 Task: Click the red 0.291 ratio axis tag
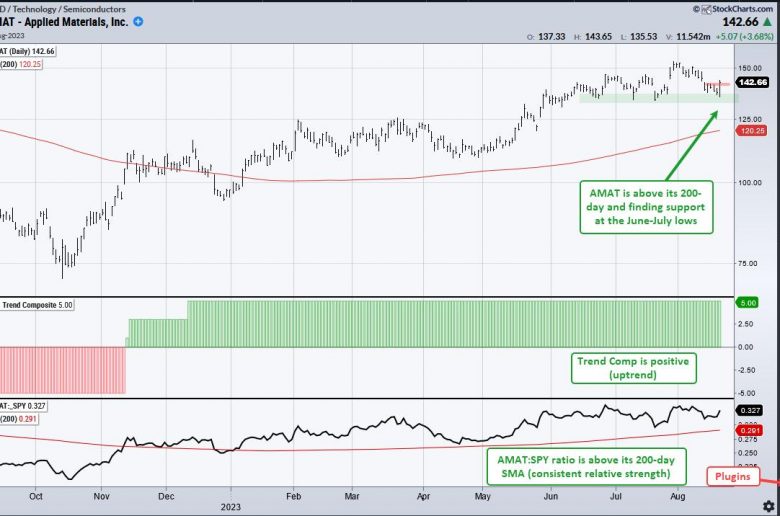(750, 430)
